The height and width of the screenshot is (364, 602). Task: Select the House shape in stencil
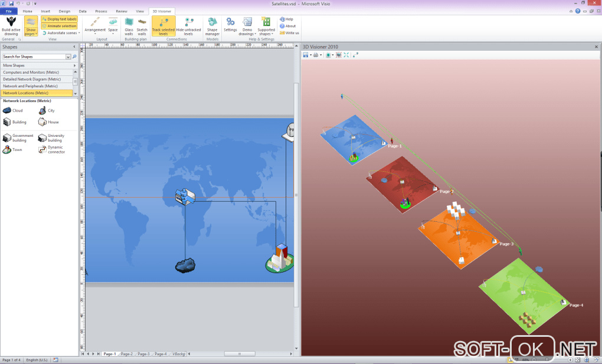[48, 122]
